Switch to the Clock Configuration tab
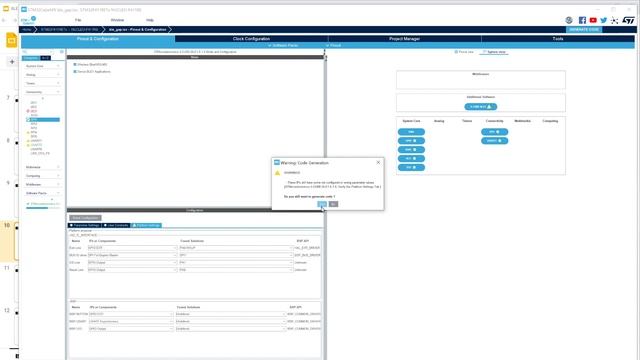 coord(251,39)
